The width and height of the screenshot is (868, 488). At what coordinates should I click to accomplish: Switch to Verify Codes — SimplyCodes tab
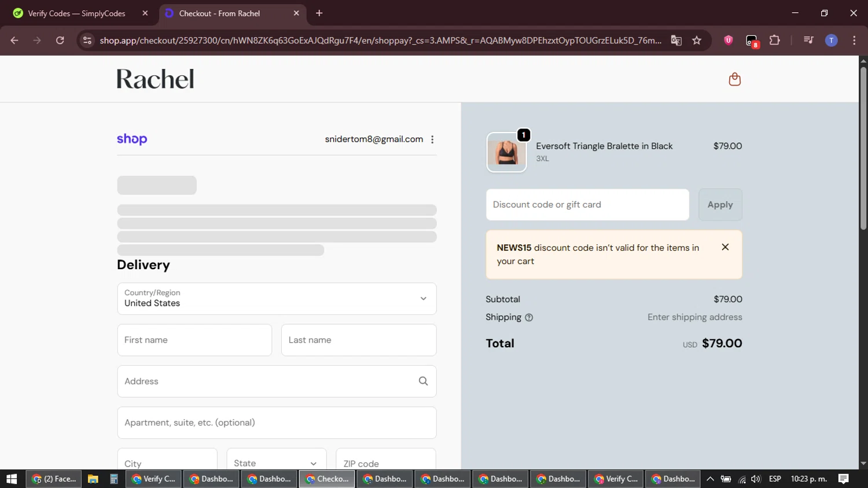76,13
